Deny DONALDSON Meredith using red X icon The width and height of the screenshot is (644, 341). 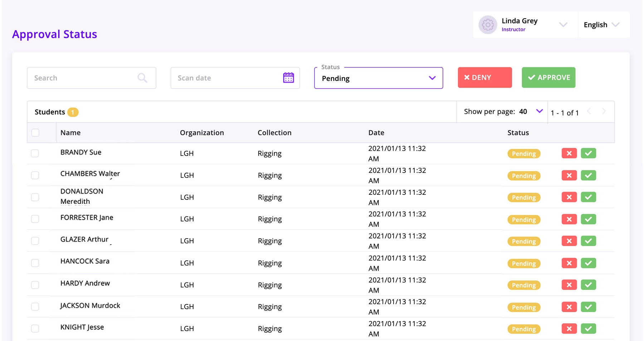tap(569, 197)
